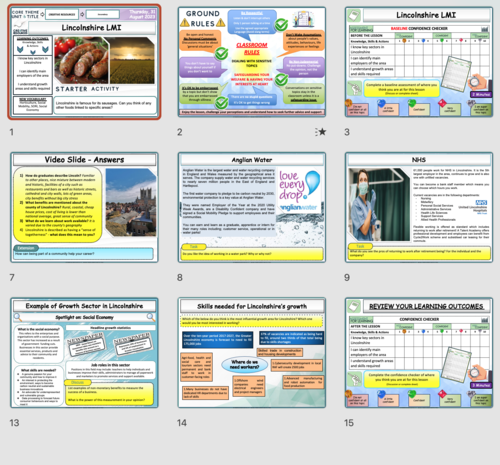Viewport: 500px width, 465px height.
Task: Click slide number label 7
Action: tap(12, 278)
